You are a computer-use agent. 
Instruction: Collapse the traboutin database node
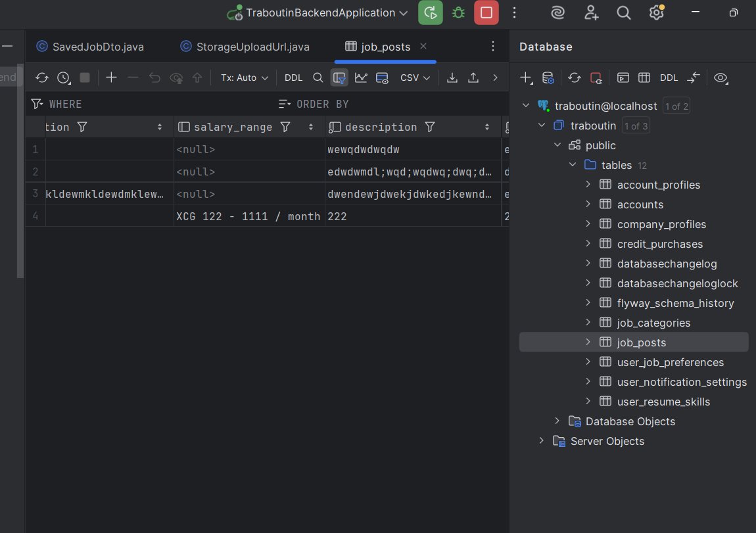tap(542, 126)
